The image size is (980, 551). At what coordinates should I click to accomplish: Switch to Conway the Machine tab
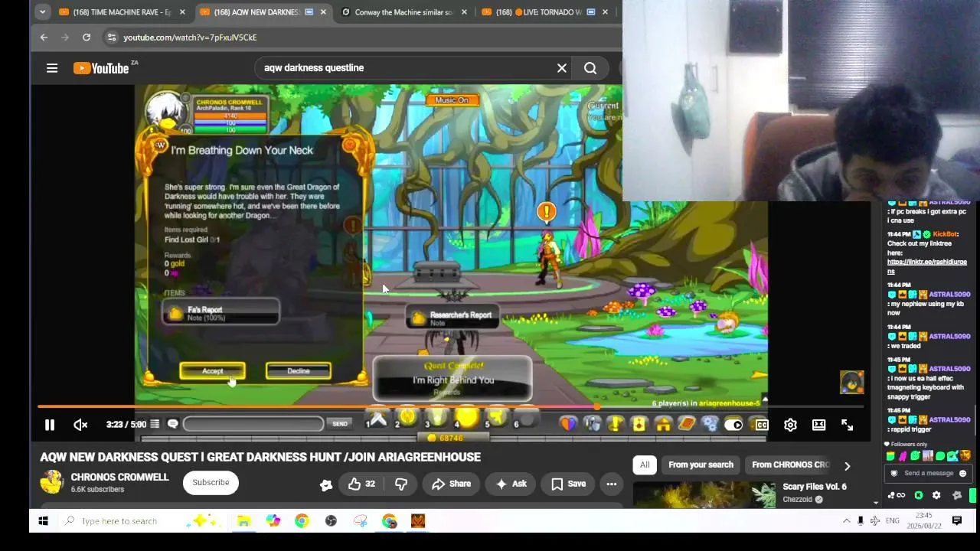click(403, 12)
